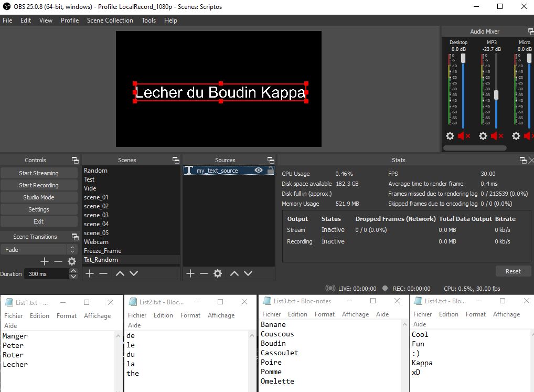Open transition properties gear icon
Image resolution: width=534 pixels, height=392 pixels.
72,261
